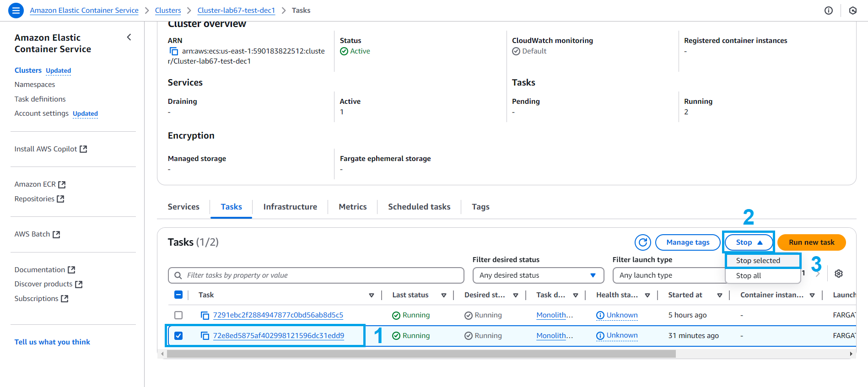Viewport: 868px width, 387px height.
Task: Choose Stop all from the menu
Action: [763, 276]
